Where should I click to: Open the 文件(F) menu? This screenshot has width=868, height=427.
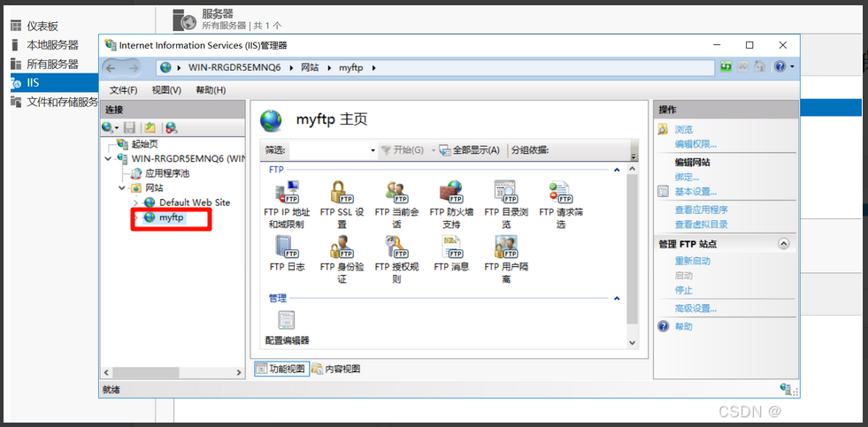tap(124, 90)
